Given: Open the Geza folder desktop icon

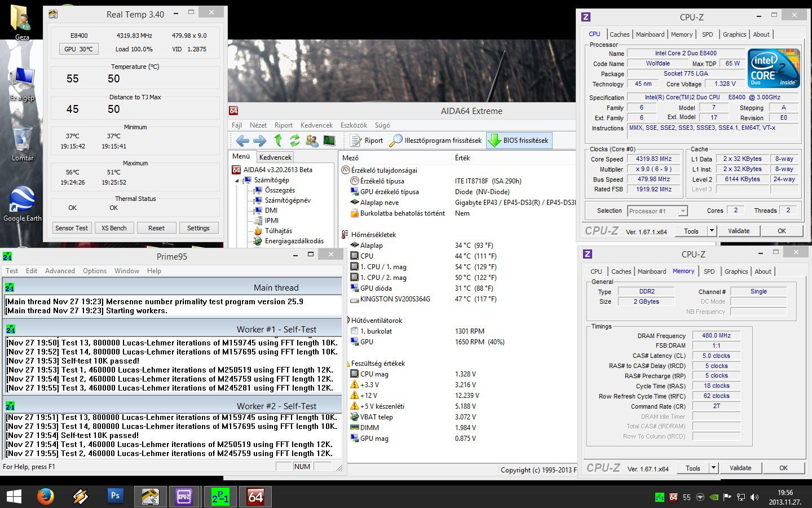Looking at the screenshot, I should point(22,23).
